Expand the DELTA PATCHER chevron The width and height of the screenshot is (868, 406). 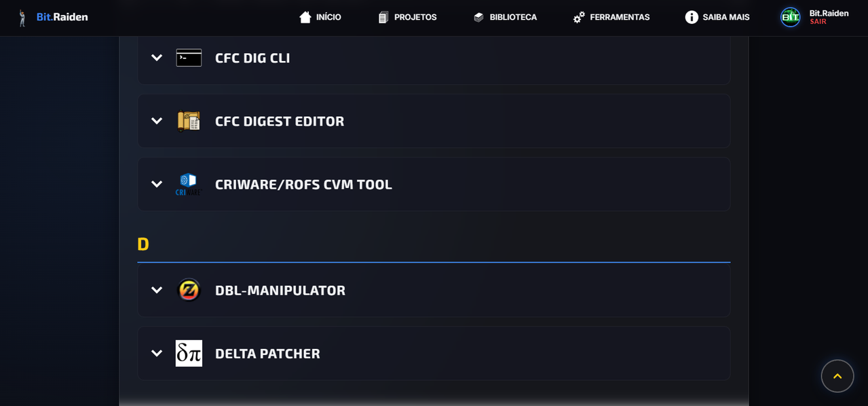[x=157, y=353]
